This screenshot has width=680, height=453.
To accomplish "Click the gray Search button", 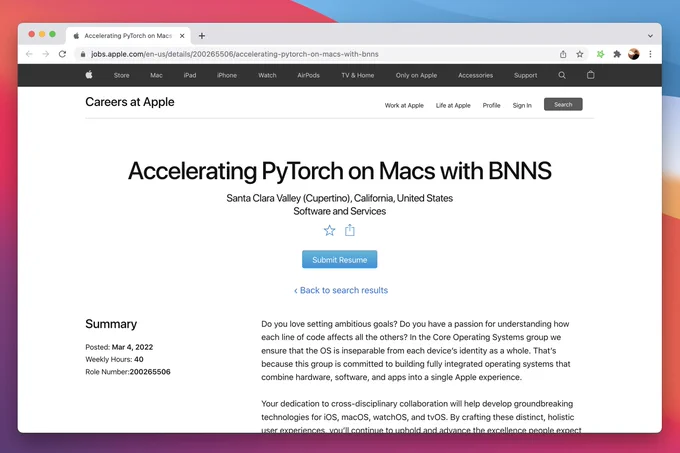I will point(563,104).
